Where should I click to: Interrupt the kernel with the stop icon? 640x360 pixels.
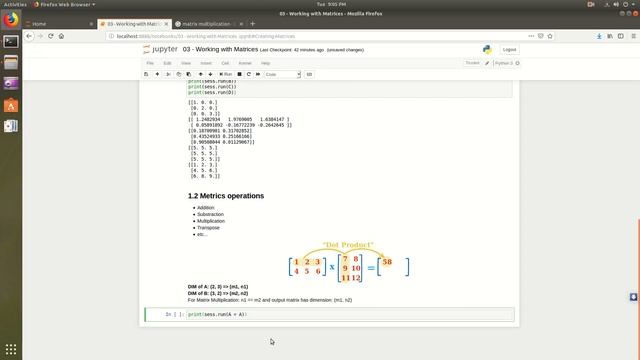coord(240,74)
